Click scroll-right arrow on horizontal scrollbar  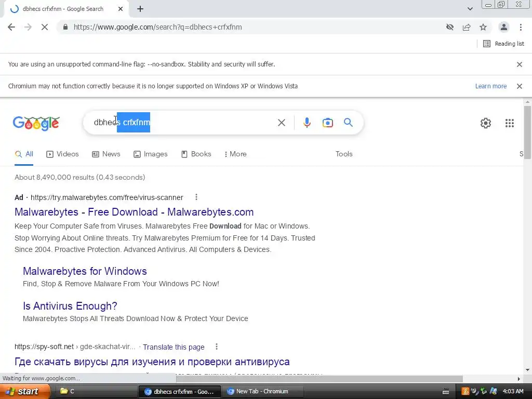tap(518, 379)
